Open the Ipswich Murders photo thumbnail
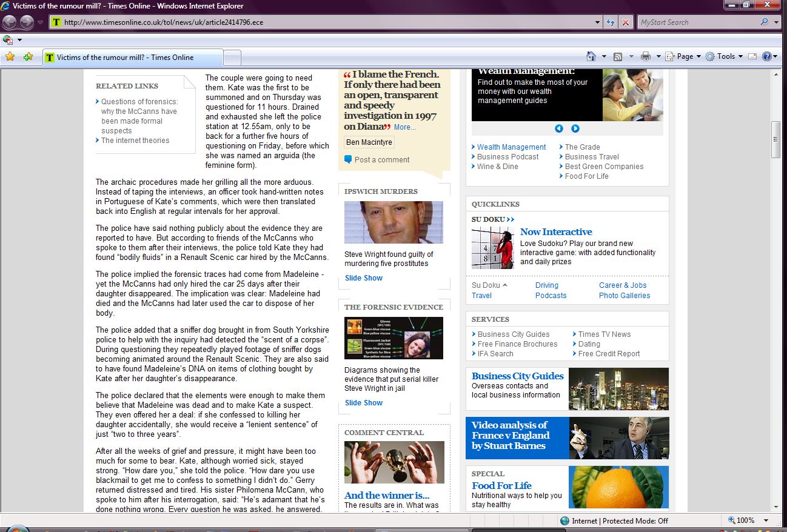The width and height of the screenshot is (787, 532). pos(393,222)
